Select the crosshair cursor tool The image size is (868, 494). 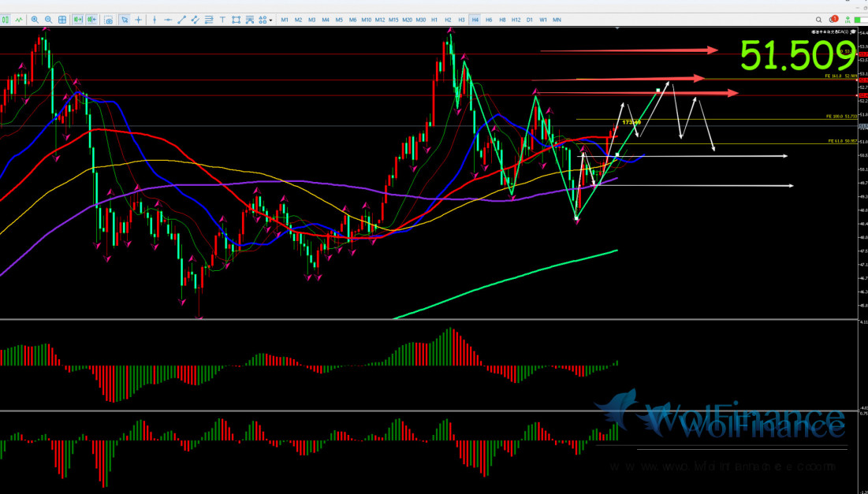point(140,20)
